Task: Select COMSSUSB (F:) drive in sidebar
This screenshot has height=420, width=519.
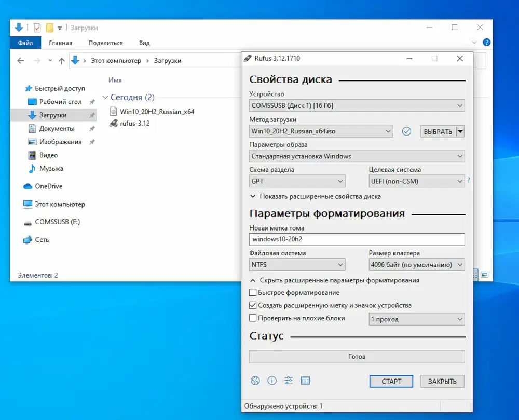Action: [57, 222]
